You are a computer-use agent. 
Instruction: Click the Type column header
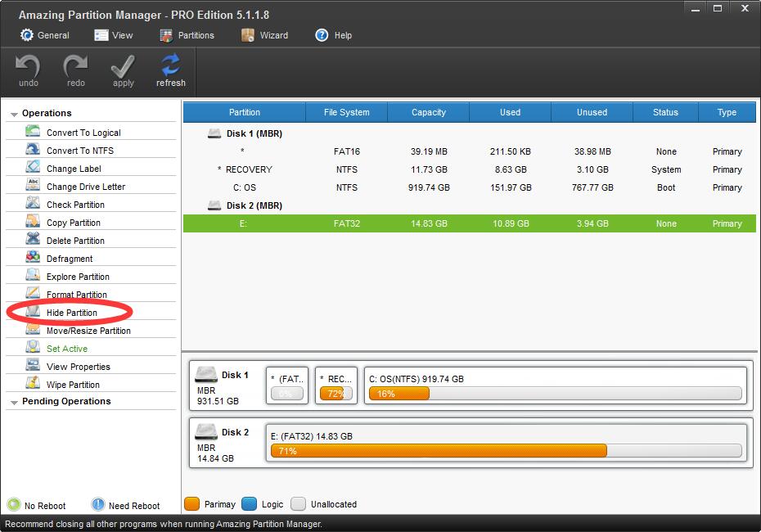(x=727, y=112)
